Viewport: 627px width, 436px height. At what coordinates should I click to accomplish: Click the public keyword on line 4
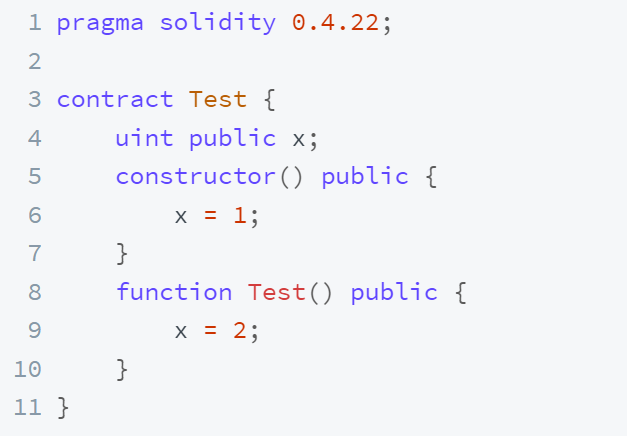point(232,139)
